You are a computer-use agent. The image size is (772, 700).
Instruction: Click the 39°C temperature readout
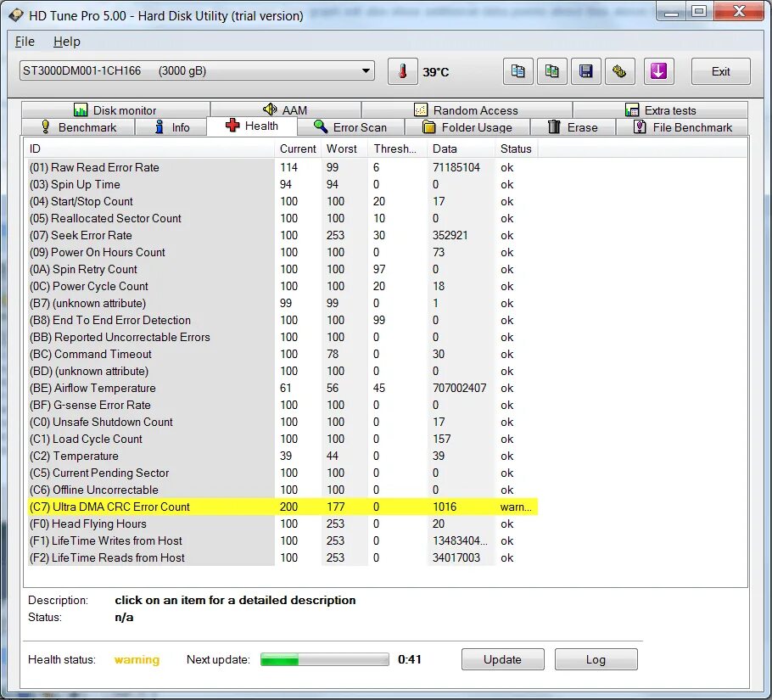(436, 72)
